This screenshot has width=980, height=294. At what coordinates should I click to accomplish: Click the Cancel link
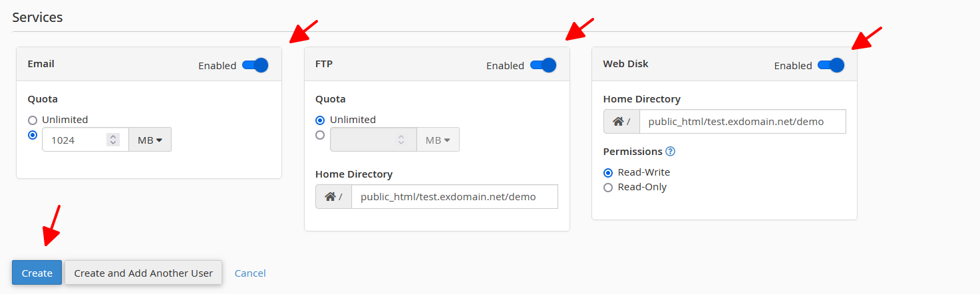click(250, 273)
